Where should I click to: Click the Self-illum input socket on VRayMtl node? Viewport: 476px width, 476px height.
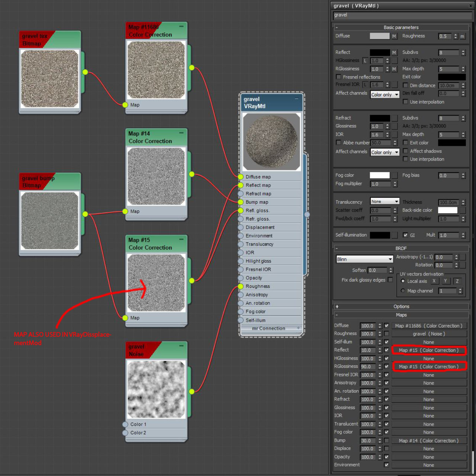[241, 320]
